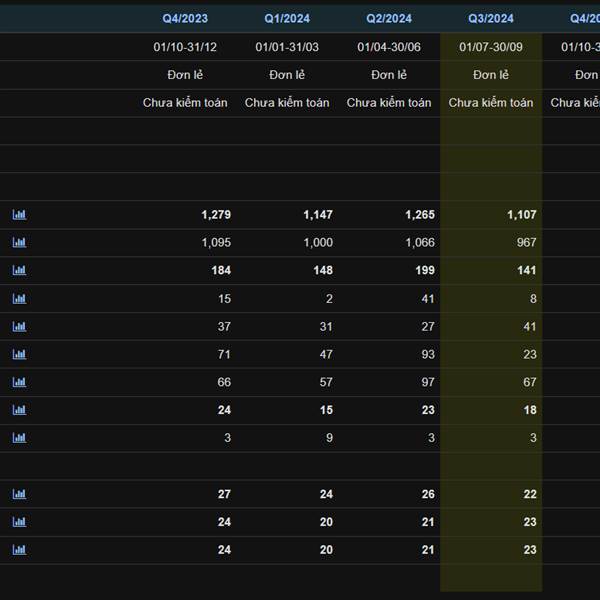
Task: Select "Đơn lẻ" in the Q3/2024 column
Action: tap(491, 75)
